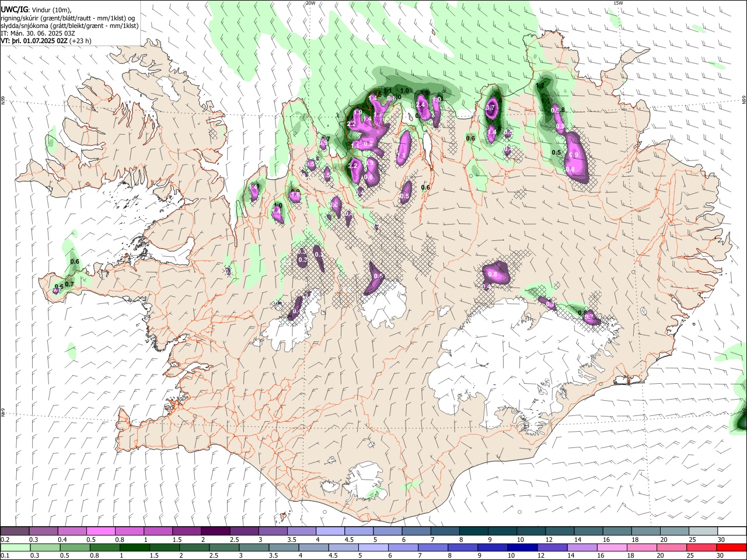
Task: Select the rain scale swatch between 0.3 and 0.5
Action: pos(45,547)
